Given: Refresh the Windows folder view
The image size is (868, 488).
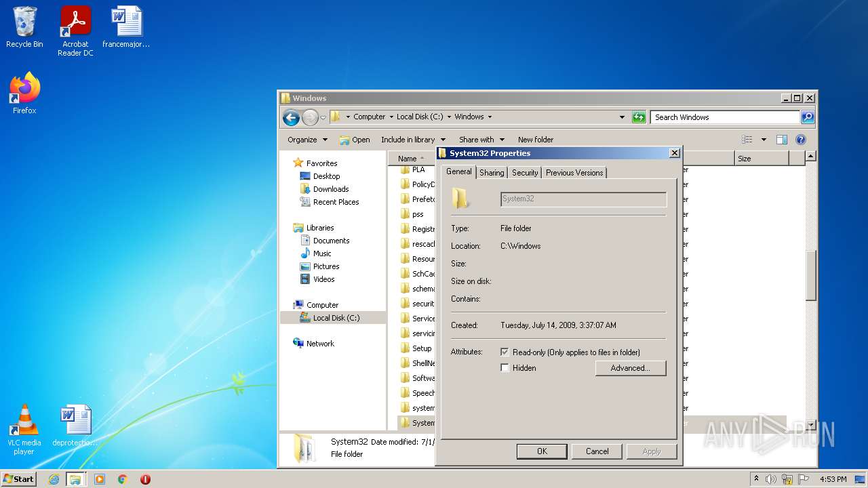Looking at the screenshot, I should click(x=639, y=117).
